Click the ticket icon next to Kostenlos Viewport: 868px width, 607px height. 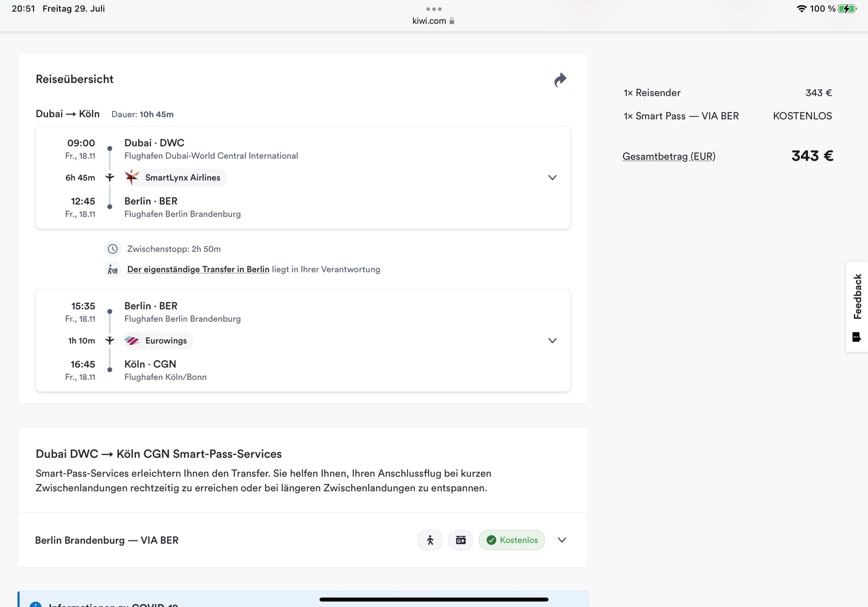tap(461, 540)
